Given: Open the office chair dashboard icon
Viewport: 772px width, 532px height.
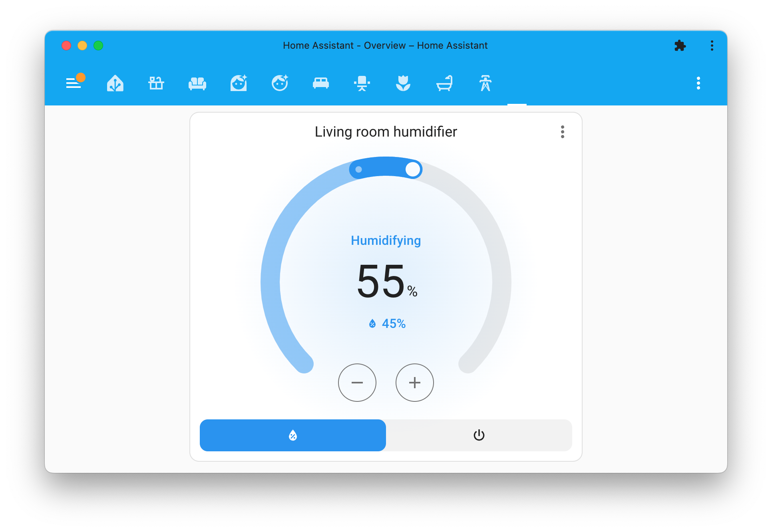Looking at the screenshot, I should [x=362, y=83].
